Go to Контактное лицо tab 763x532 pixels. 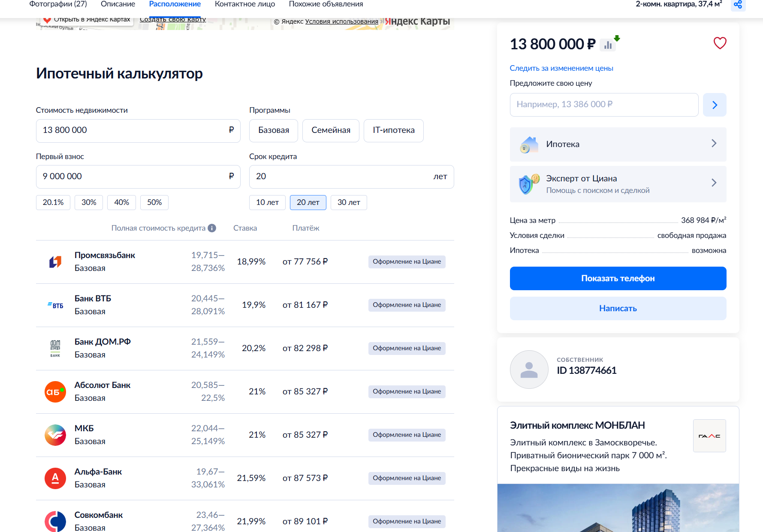click(x=245, y=4)
